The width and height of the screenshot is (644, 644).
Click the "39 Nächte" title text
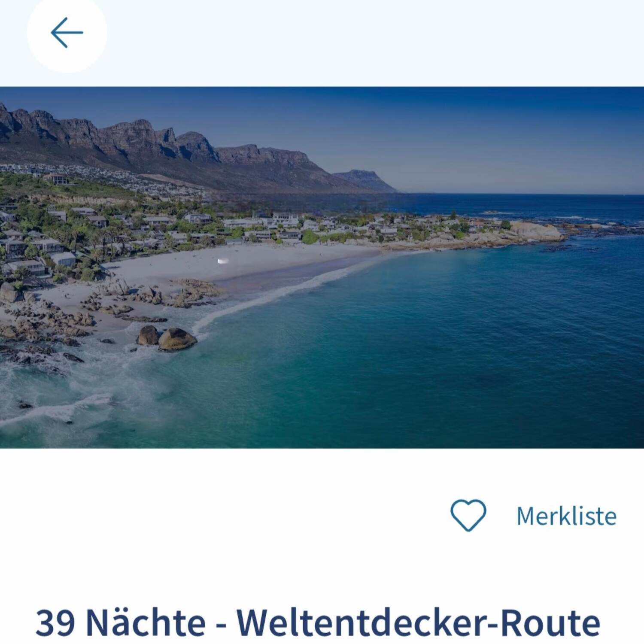click(121, 622)
